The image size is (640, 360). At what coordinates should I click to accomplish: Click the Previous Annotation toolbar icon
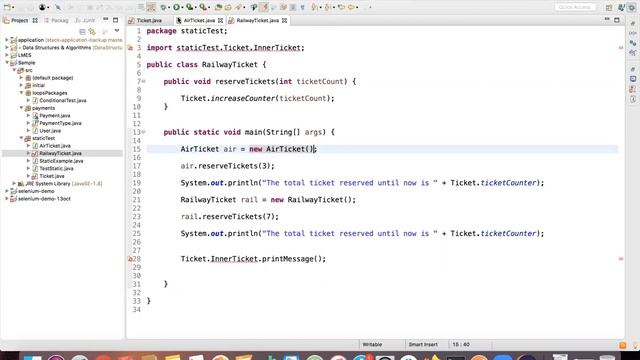pos(327,7)
